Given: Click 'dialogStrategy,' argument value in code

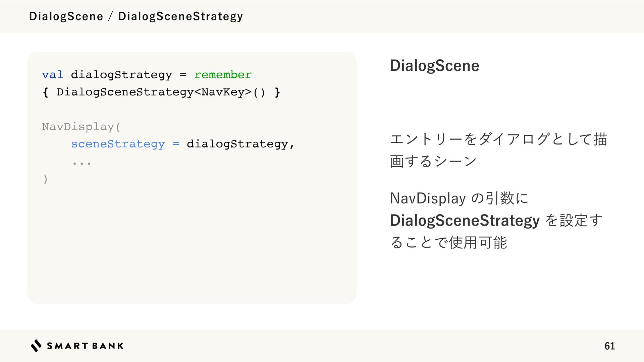Looking at the screenshot, I should (240, 144).
